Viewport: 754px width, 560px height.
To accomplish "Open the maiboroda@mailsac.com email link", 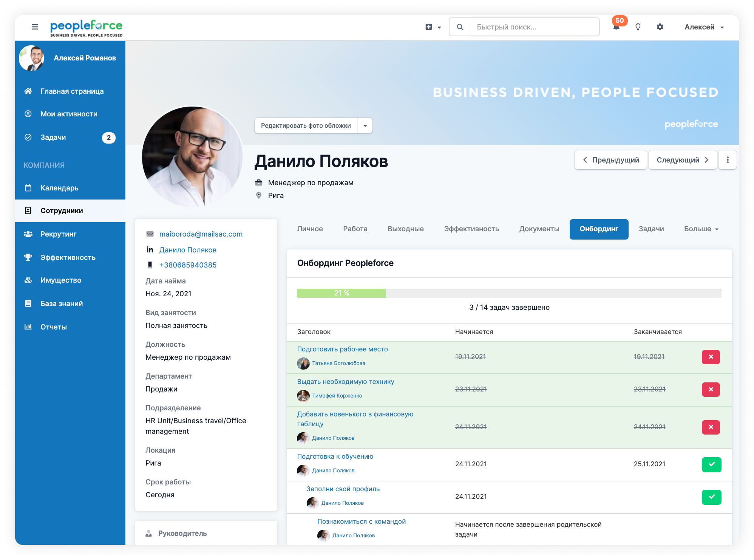I will (x=201, y=234).
